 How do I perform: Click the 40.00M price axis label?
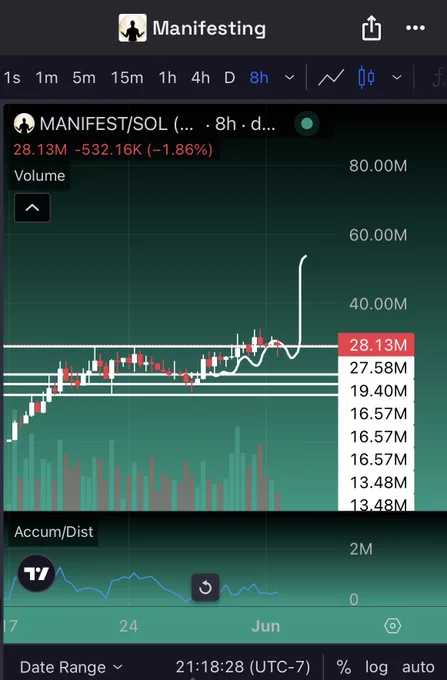[x=378, y=304]
